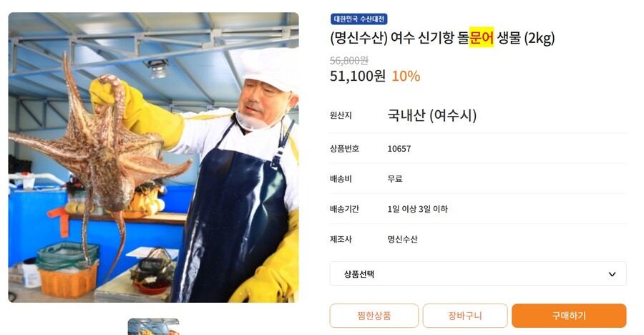Image resolution: width=644 pixels, height=335 pixels.
Task: Click the 배송기간 label
Action: click(x=345, y=209)
